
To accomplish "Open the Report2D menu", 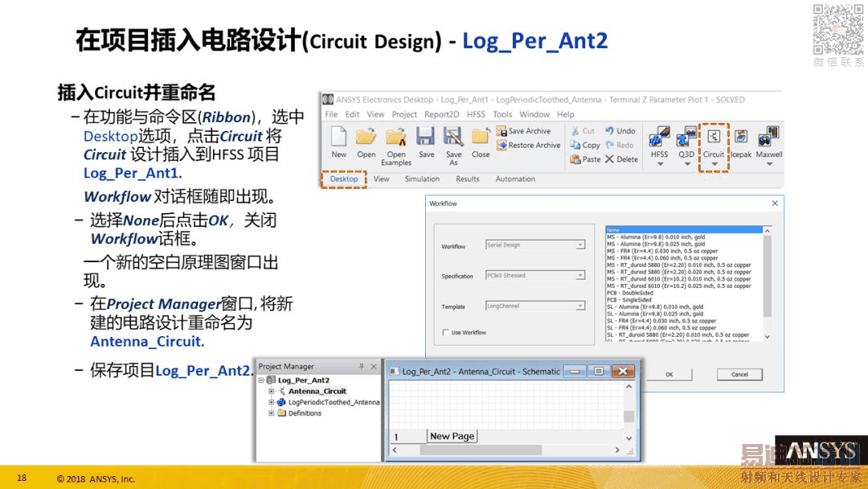I will coord(441,114).
